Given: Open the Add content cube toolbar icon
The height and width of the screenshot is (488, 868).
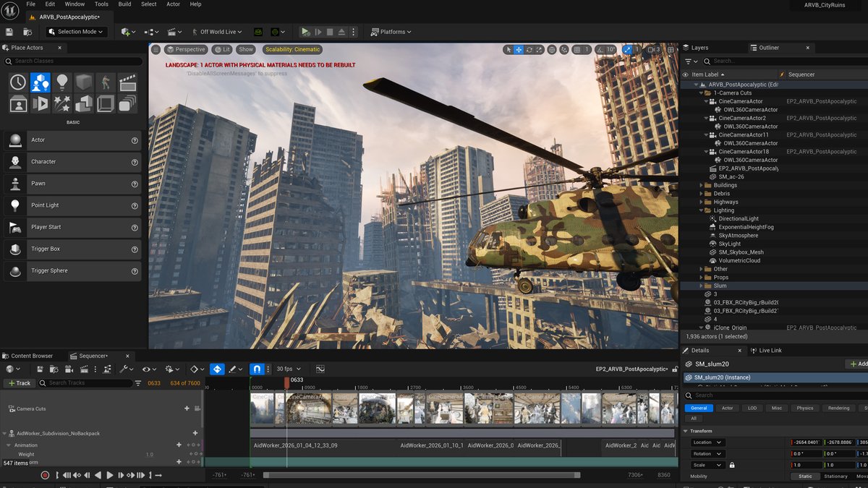Looking at the screenshot, I should pyautogui.click(x=128, y=32).
